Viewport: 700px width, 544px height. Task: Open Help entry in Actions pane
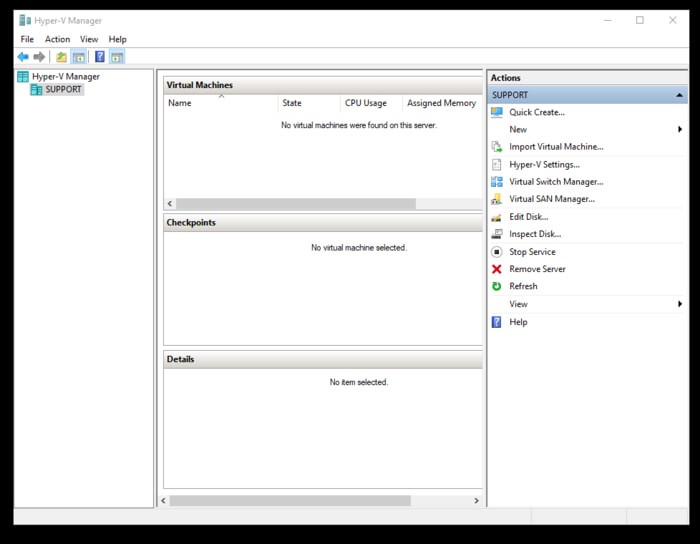[x=518, y=322]
